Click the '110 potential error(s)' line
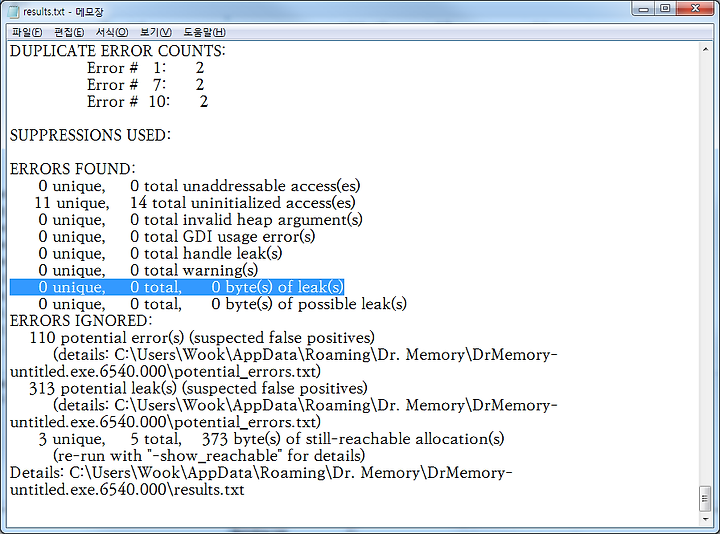 point(202,338)
